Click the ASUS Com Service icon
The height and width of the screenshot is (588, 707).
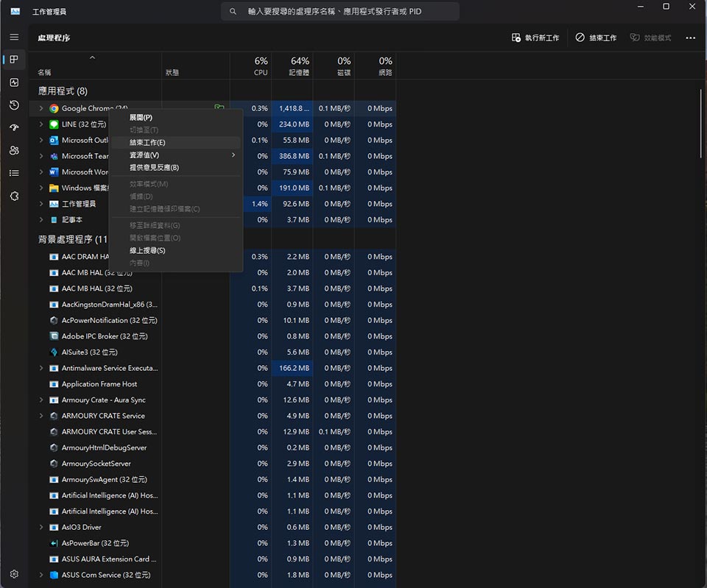[x=54, y=575]
